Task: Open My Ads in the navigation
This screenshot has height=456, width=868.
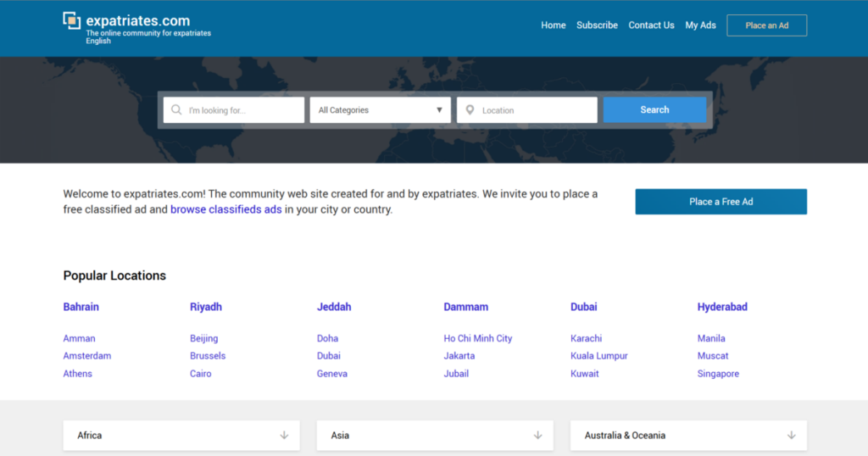Action: coord(700,25)
